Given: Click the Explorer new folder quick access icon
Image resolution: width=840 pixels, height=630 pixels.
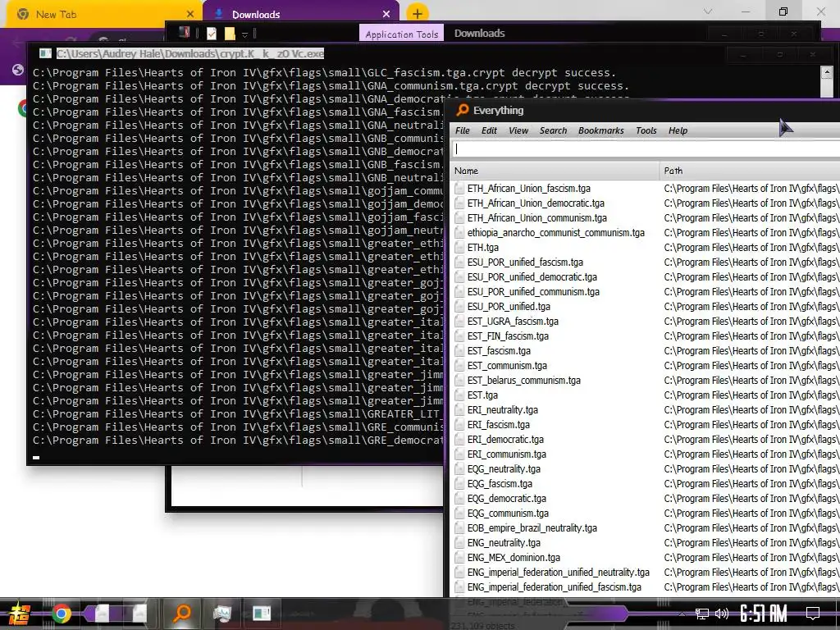Looking at the screenshot, I should click(x=230, y=34).
